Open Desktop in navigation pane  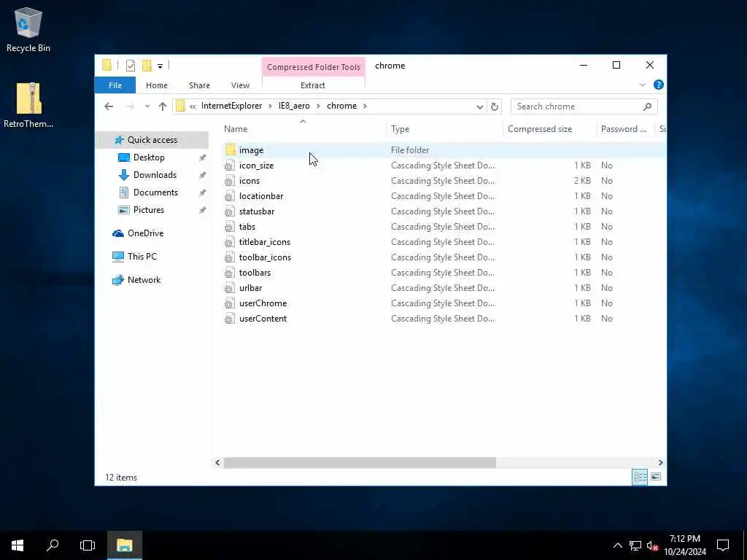[149, 157]
